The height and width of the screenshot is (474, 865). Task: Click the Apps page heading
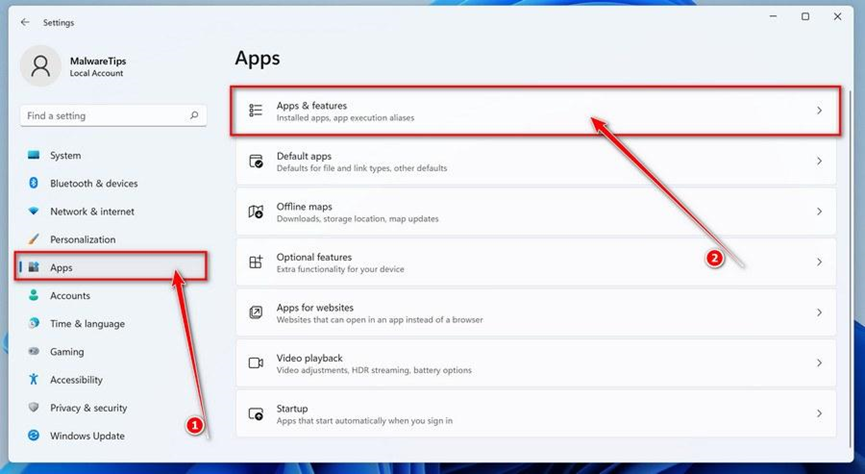pyautogui.click(x=257, y=58)
